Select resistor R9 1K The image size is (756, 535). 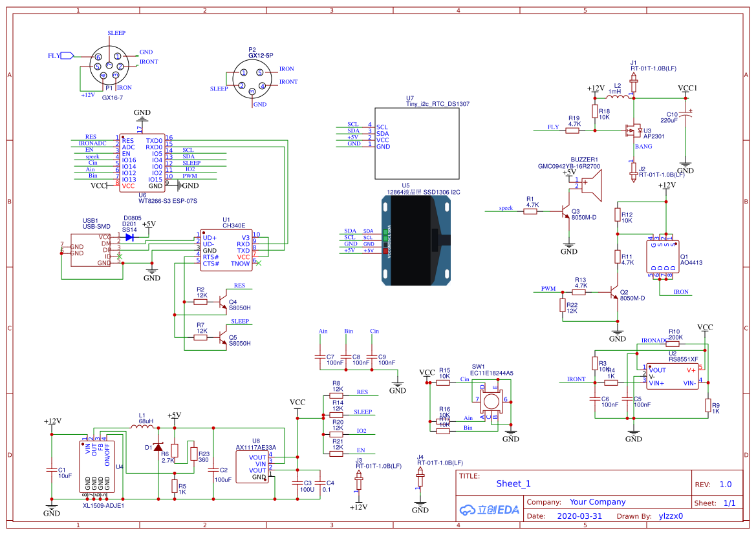coord(707,406)
